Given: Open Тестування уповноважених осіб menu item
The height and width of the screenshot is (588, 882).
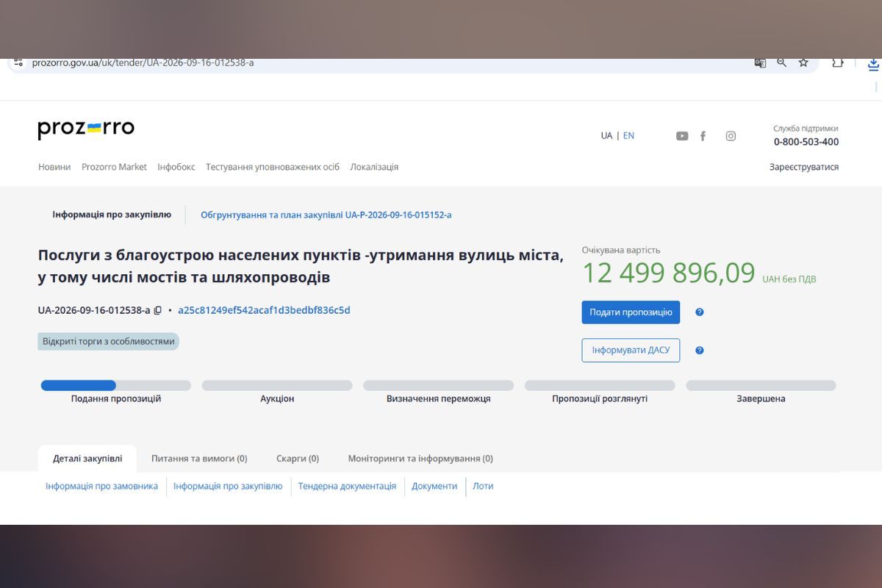Looking at the screenshot, I should click(273, 167).
